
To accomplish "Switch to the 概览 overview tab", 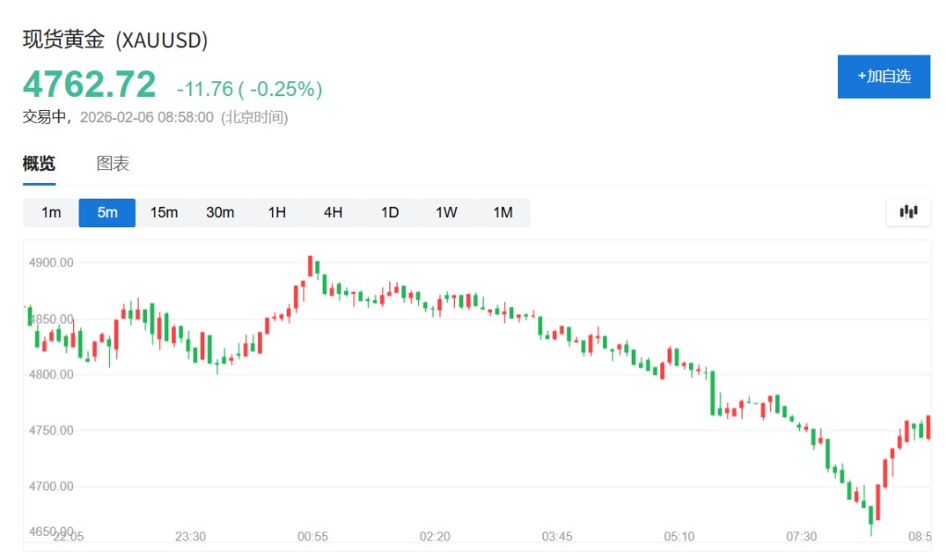I will click(39, 164).
